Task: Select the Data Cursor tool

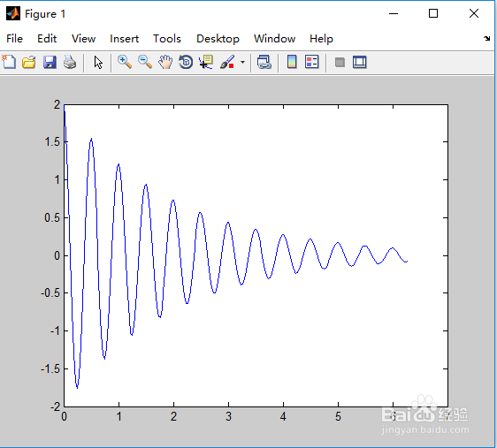Action: (x=206, y=62)
